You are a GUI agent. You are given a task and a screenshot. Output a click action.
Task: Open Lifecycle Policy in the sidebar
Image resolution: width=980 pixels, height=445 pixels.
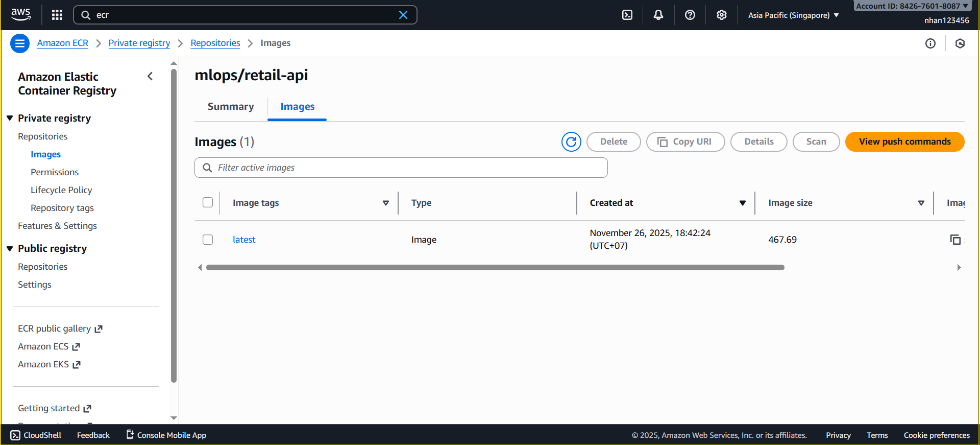coord(61,190)
